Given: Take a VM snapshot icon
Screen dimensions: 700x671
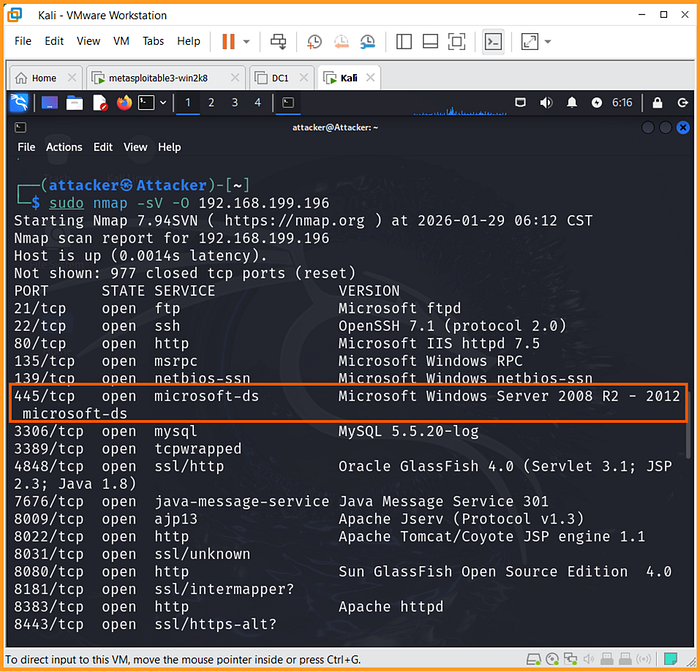Looking at the screenshot, I should [x=314, y=42].
